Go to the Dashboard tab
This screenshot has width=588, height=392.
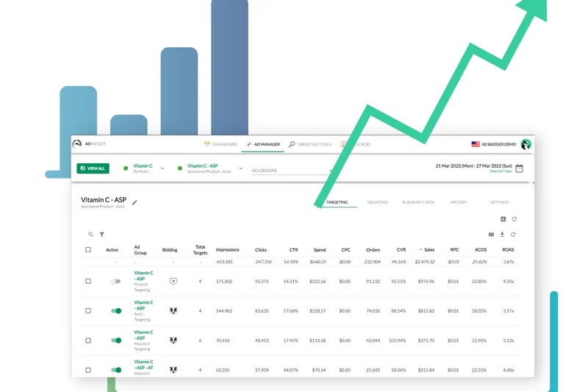[220, 144]
